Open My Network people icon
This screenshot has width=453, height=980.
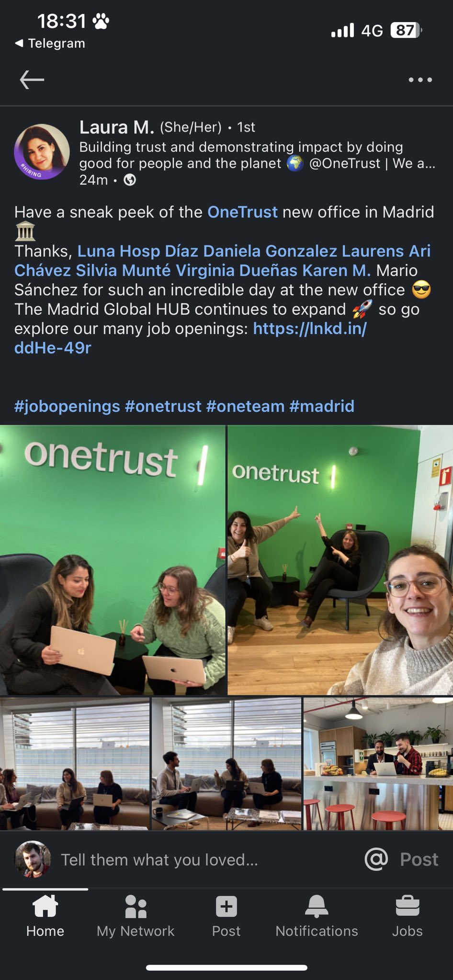(x=136, y=906)
